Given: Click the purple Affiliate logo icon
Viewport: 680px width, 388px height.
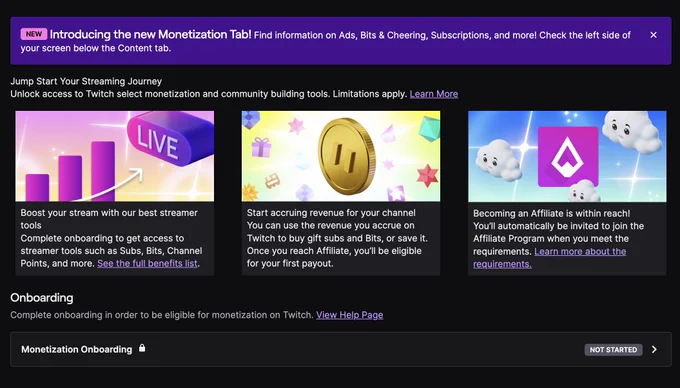Looking at the screenshot, I should click(568, 157).
